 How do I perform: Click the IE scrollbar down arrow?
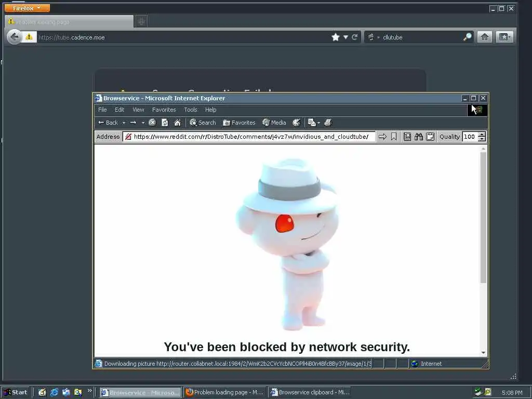tap(483, 353)
